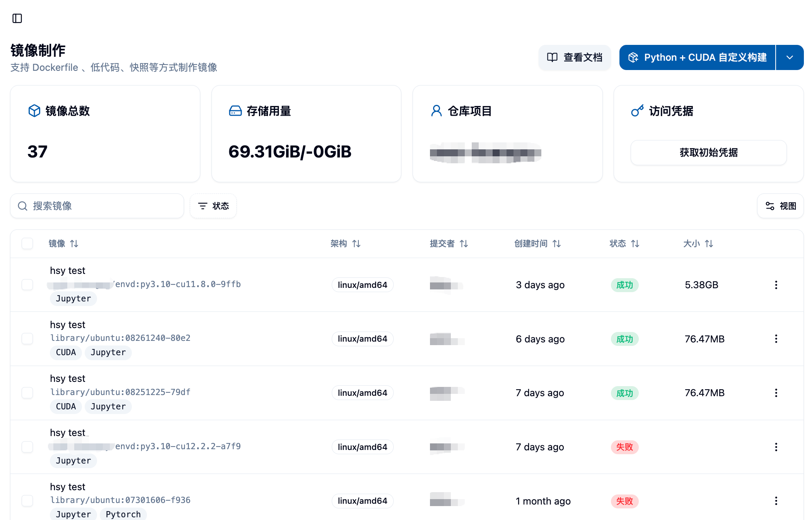
Task: Tick checkbox for envd:py3.10-cu11.8.0-9ffb image
Action: point(27,285)
